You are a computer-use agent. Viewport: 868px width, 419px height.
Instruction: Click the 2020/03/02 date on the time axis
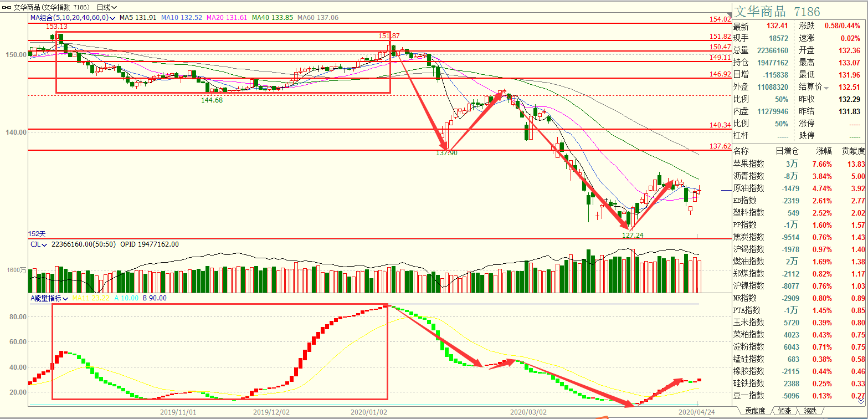pyautogui.click(x=528, y=412)
